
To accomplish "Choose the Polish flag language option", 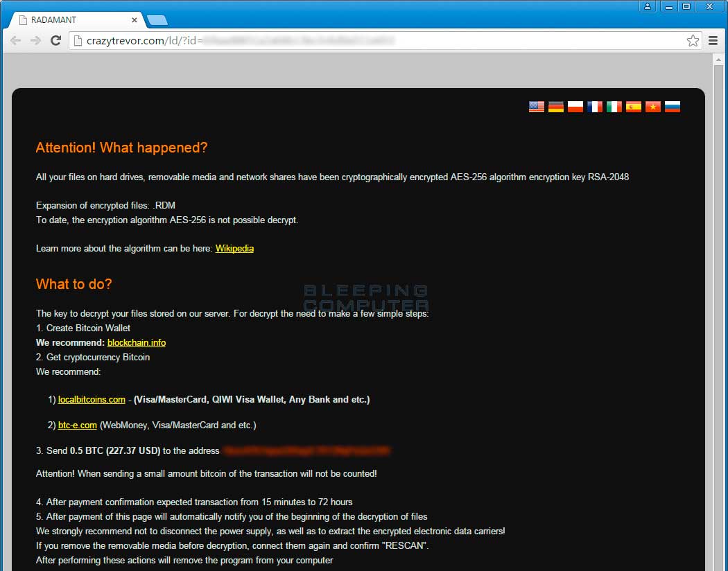I will [575, 107].
